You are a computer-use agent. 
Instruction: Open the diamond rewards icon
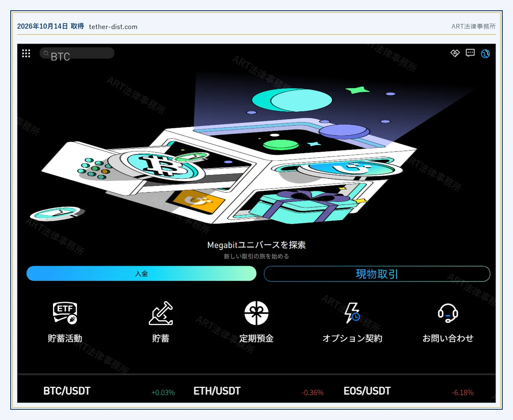click(455, 53)
